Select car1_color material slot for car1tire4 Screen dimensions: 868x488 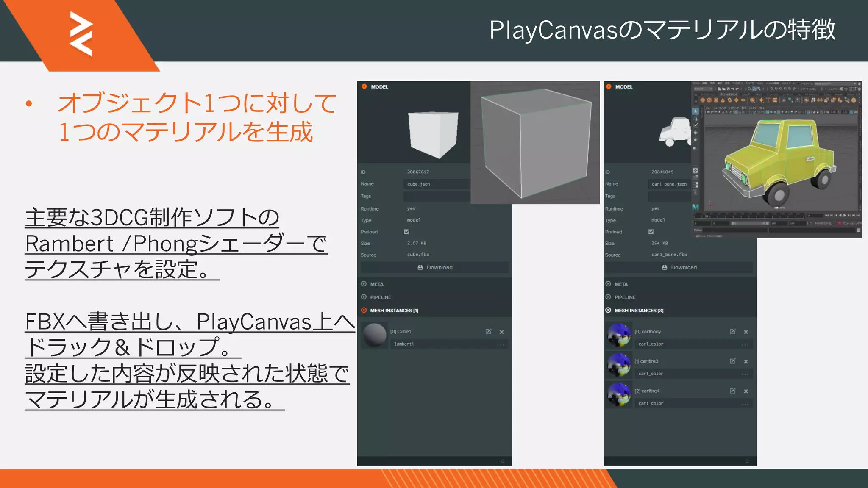click(693, 403)
